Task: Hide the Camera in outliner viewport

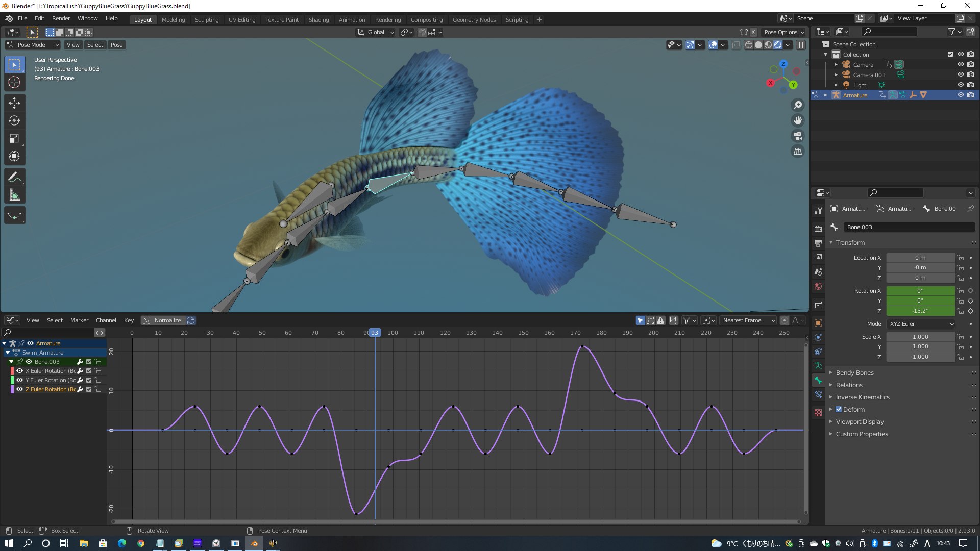Action: point(960,65)
